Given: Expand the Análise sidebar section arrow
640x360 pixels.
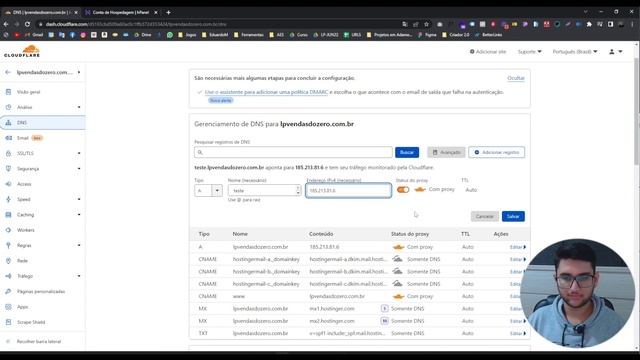Looking at the screenshot, I should [x=79, y=107].
